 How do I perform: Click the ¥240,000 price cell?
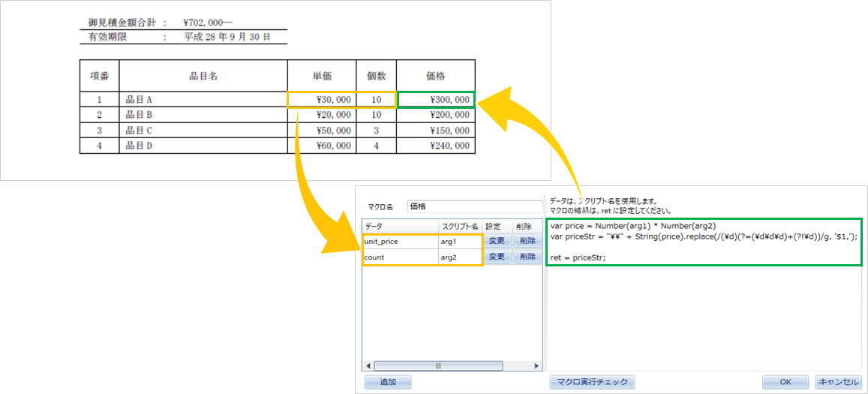(436, 146)
